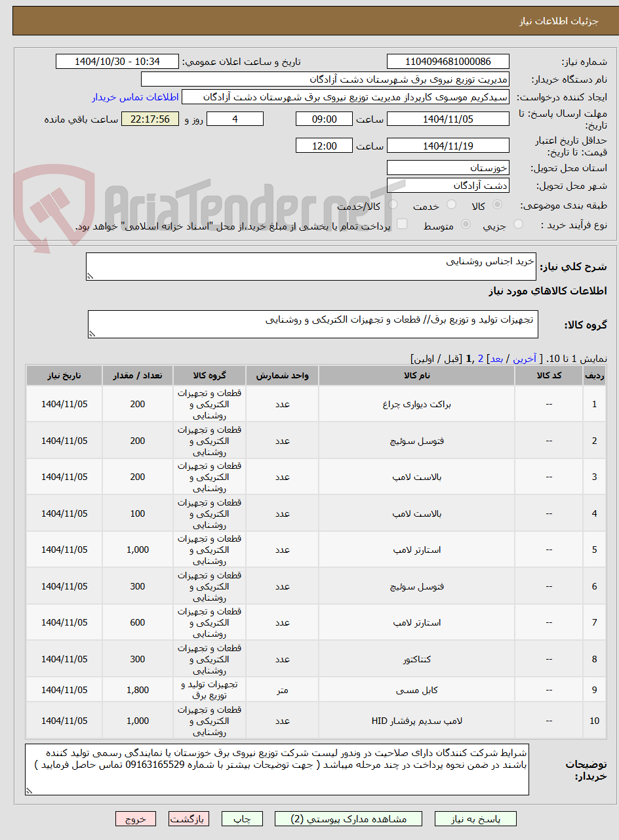Screen dimensions: 619x840
Task: Click the price validity date 1404/11/19 field
Action: (x=448, y=146)
